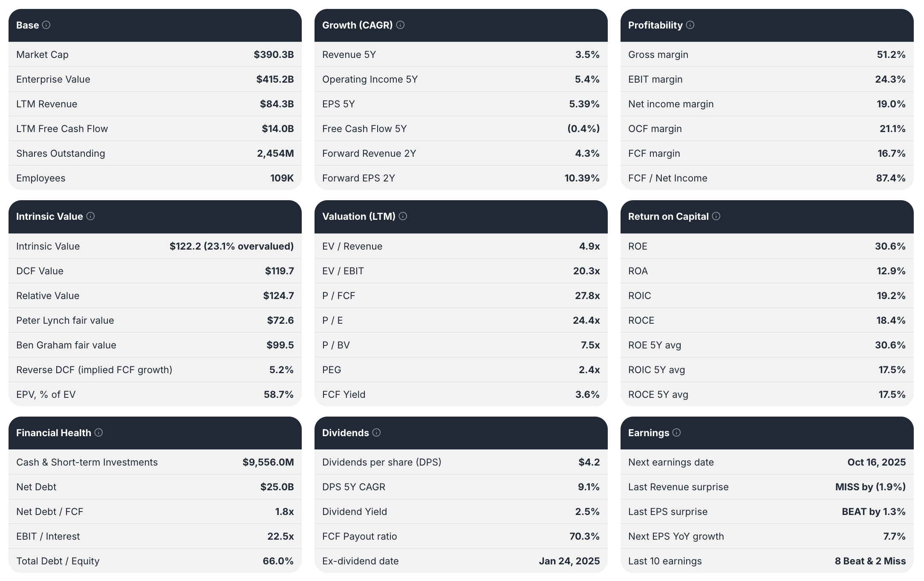Click the Financial Health info icon
Viewport: 924px width, 581px height.
pyautogui.click(x=99, y=433)
